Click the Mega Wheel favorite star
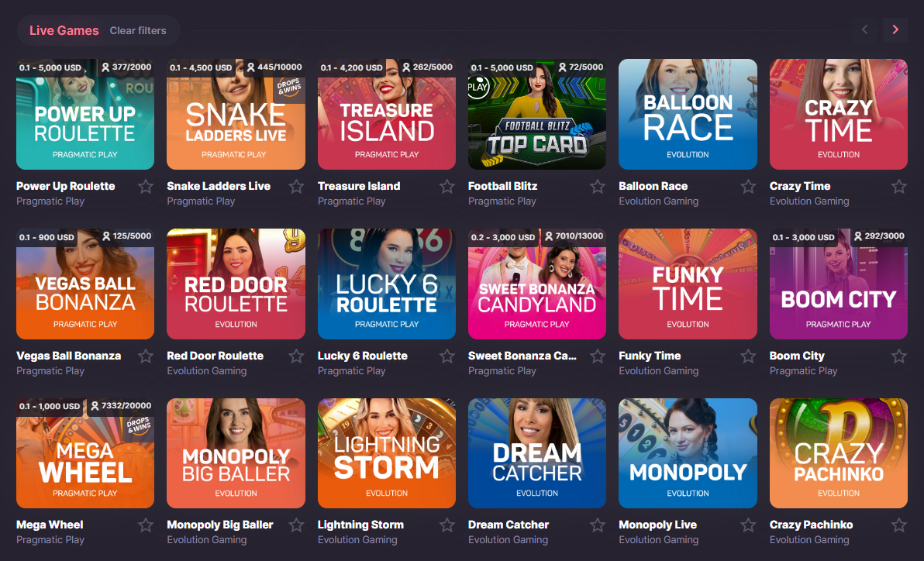This screenshot has width=924, height=561. coord(146,525)
